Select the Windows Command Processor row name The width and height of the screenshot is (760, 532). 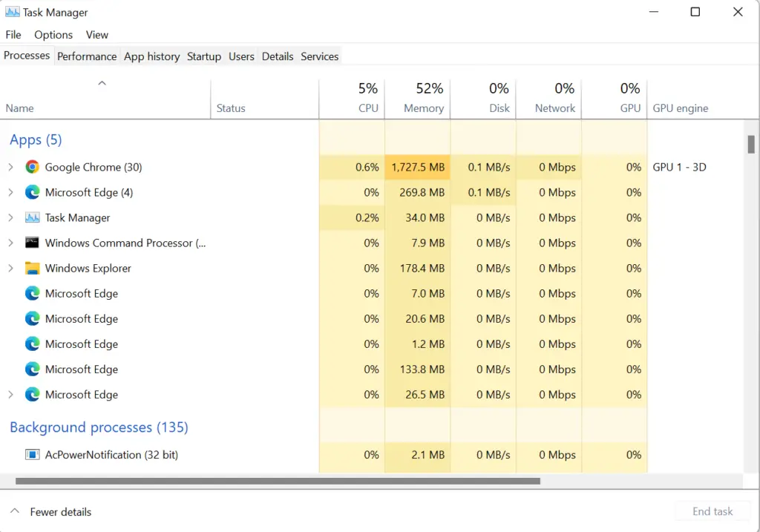pyautogui.click(x=125, y=243)
